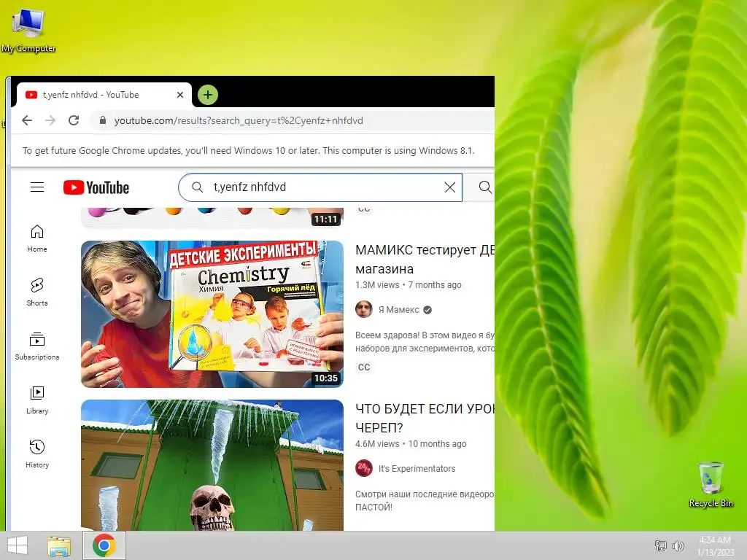Click the YouTube logo
This screenshot has height=560, width=747.
coord(96,187)
